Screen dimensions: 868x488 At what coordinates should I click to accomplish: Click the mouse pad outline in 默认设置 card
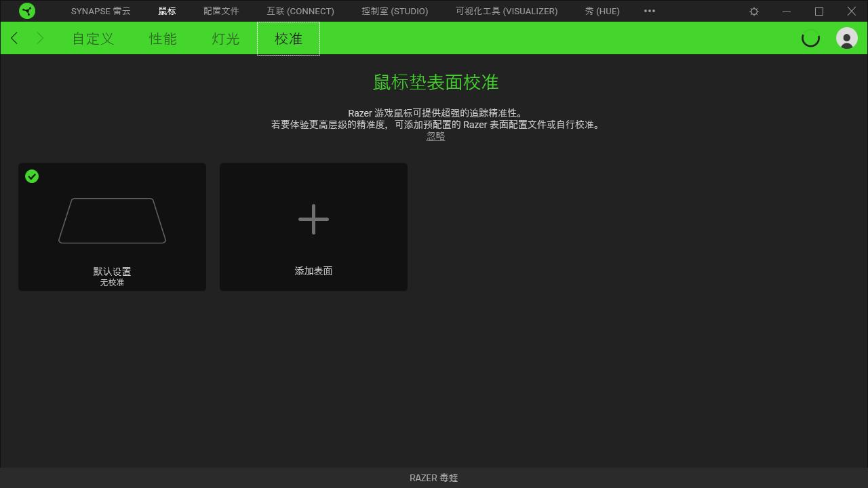(112, 220)
